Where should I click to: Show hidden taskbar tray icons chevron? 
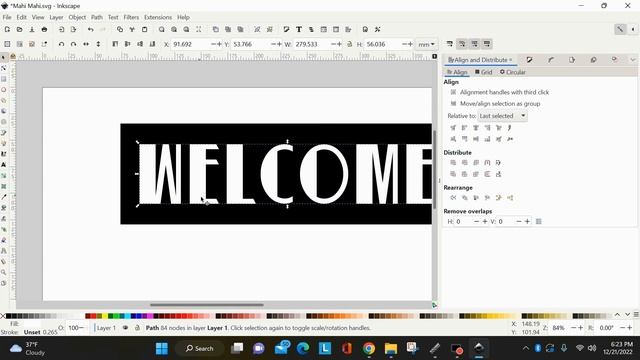click(x=526, y=348)
